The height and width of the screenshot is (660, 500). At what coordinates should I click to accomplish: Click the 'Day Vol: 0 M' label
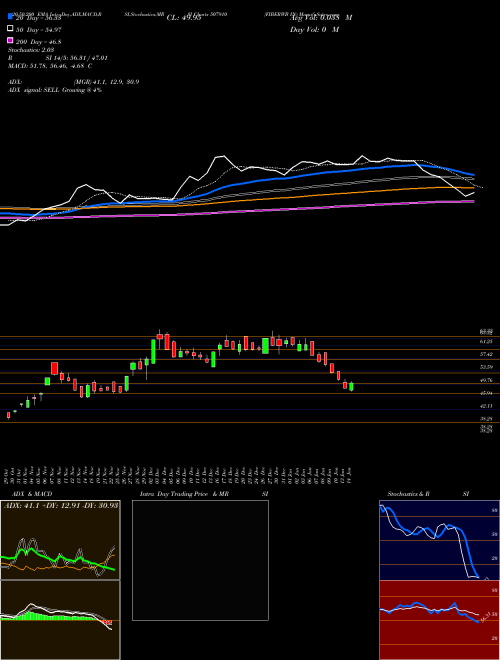[314, 29]
